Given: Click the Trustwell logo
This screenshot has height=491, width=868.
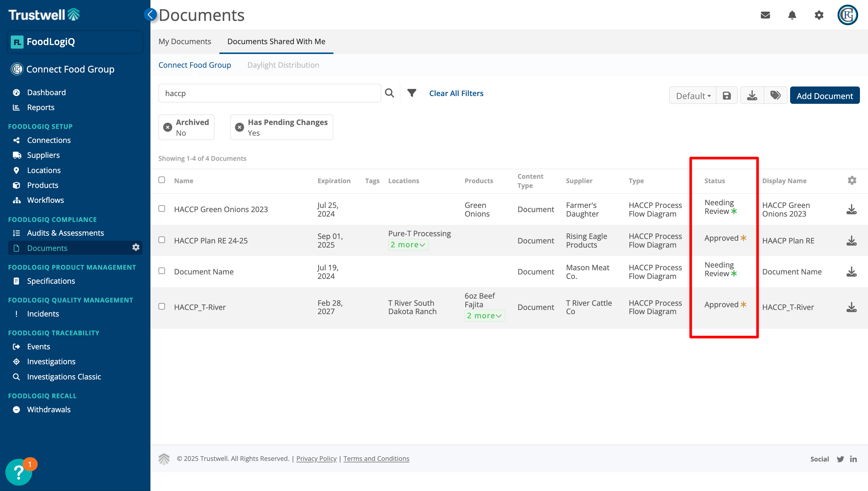Looking at the screenshot, I should pyautogui.click(x=44, y=15).
